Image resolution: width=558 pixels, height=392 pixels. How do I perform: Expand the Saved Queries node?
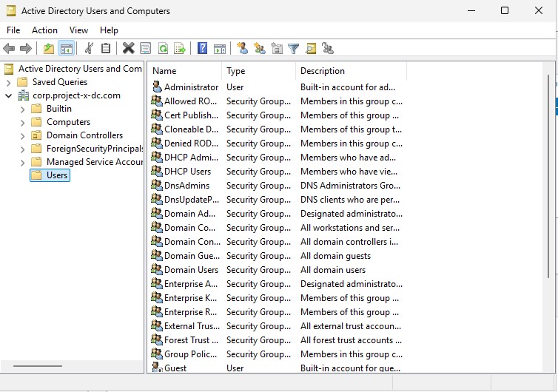point(8,82)
